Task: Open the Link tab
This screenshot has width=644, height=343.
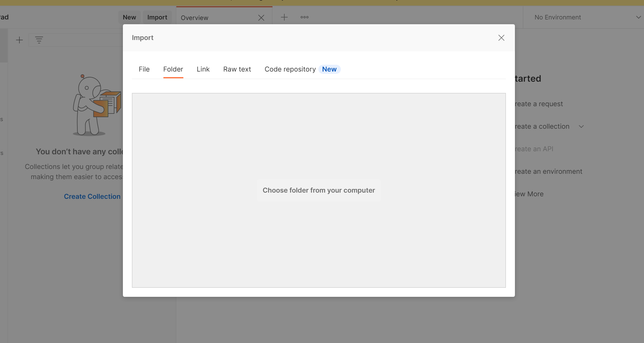Action: pos(203,69)
